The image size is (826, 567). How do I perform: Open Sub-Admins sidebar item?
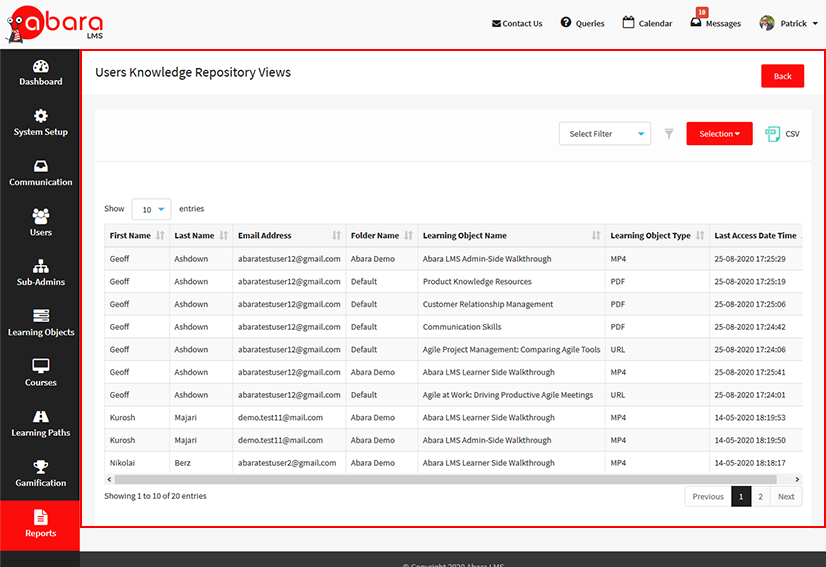pos(41,273)
